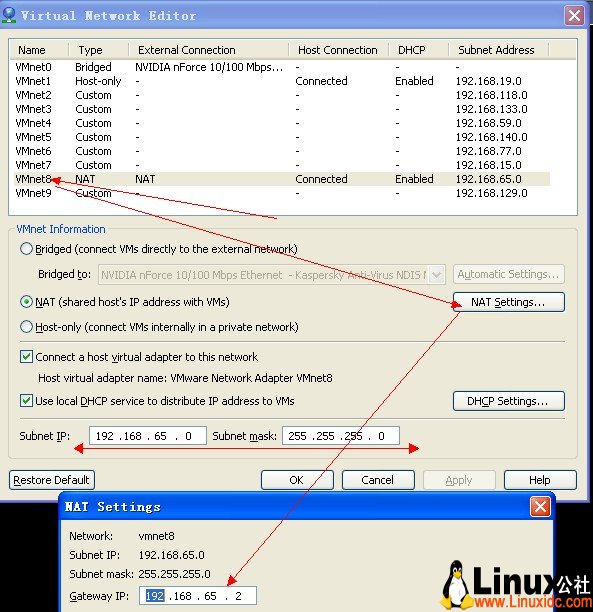Click subnet address 192.168.133.0
The height and width of the screenshot is (612, 593).
[491, 109]
